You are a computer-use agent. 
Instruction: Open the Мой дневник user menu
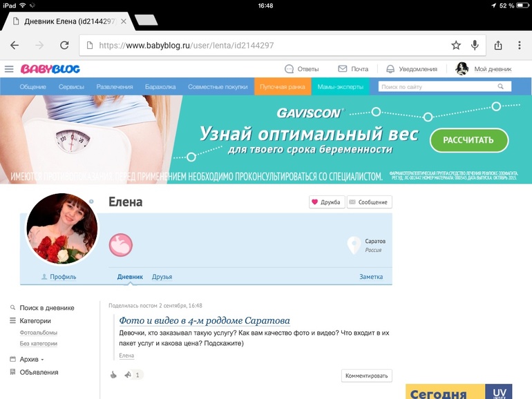[x=484, y=69]
